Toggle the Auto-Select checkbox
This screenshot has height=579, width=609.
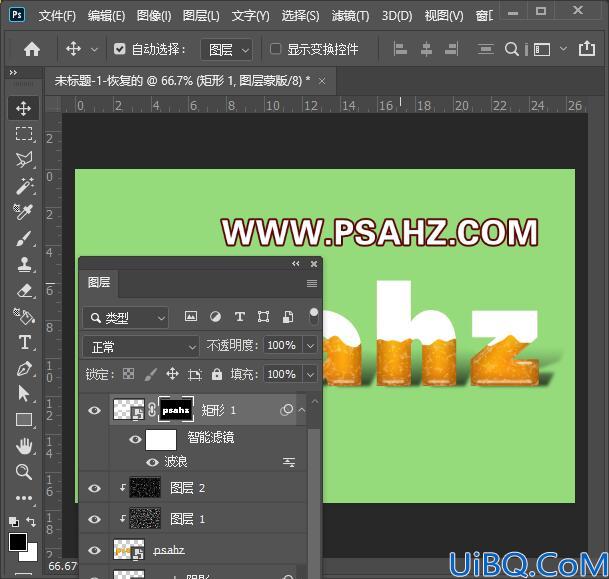tap(119, 49)
